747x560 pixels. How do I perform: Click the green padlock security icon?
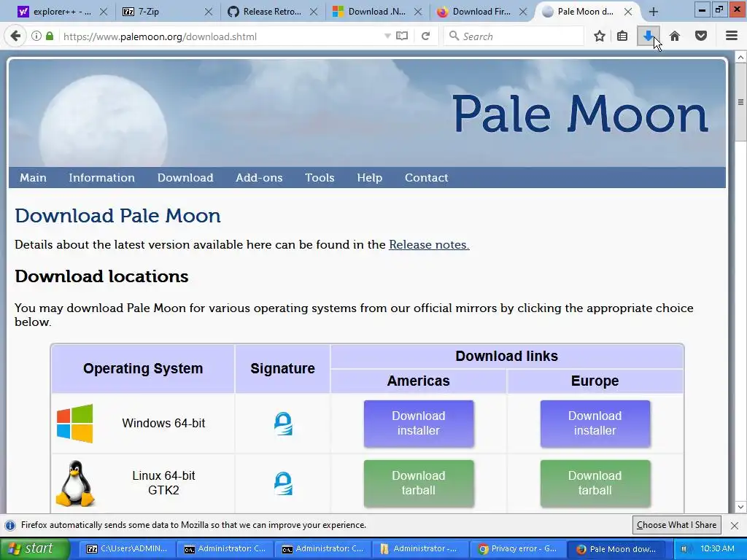pos(50,36)
